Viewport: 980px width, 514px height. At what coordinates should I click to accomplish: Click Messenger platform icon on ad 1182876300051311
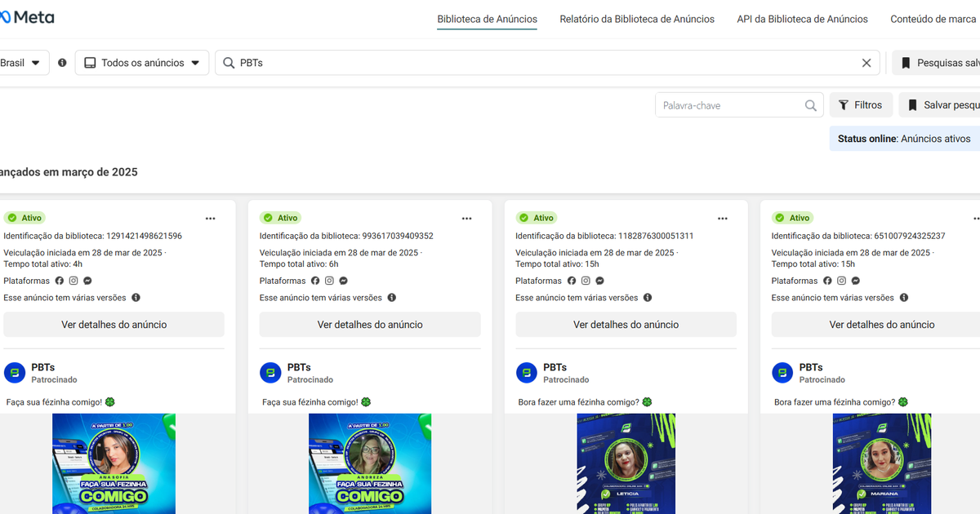pos(599,281)
